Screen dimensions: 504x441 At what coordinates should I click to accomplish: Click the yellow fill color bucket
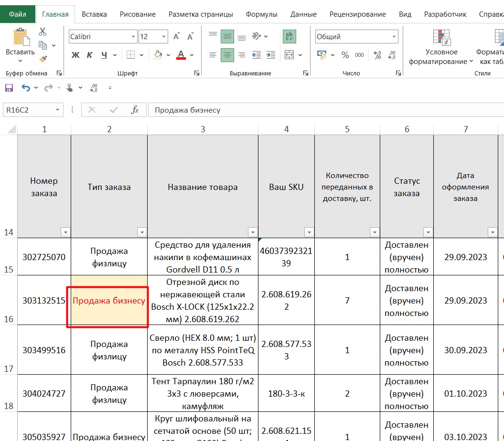tap(157, 55)
